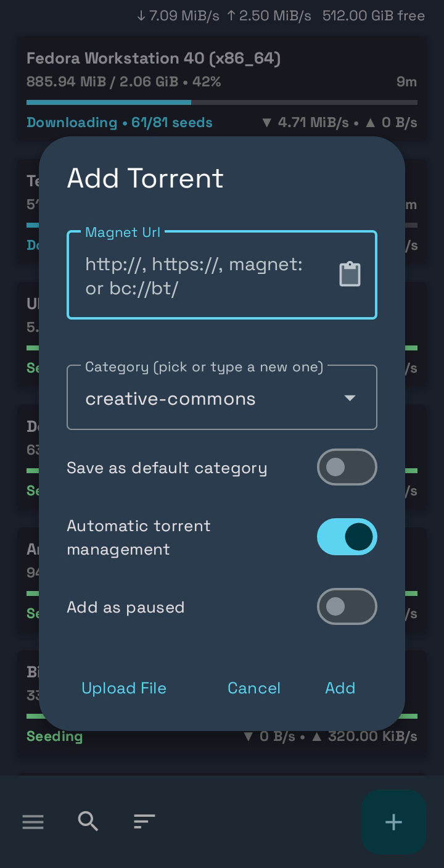This screenshot has width=444, height=868.
Task: Open the hamburger menu in bottom bar
Action: [33, 822]
